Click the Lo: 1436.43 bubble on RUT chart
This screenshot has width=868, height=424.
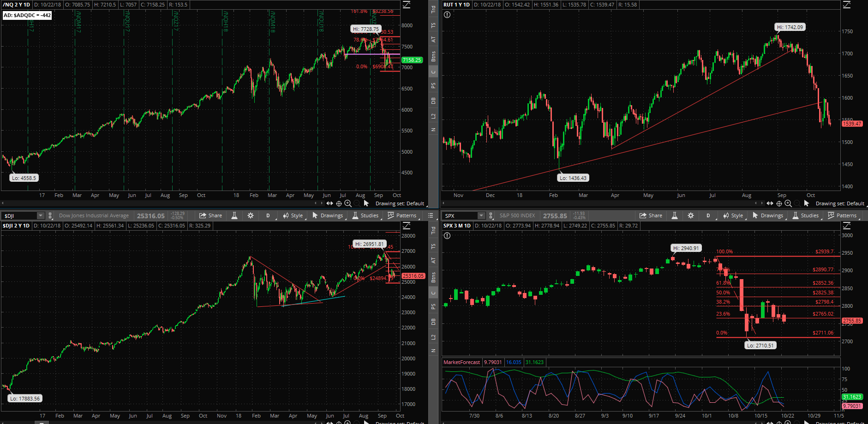click(573, 178)
